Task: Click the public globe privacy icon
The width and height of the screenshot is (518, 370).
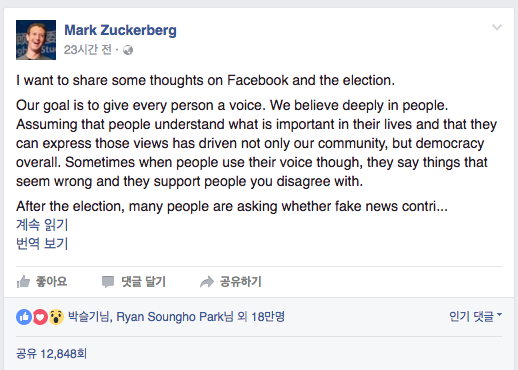Action: 128,50
